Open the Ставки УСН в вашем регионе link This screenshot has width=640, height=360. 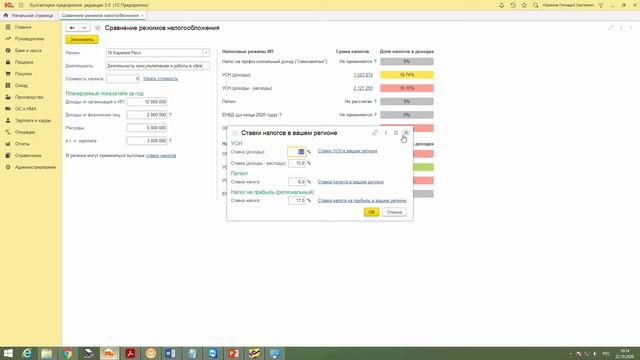[347, 151]
